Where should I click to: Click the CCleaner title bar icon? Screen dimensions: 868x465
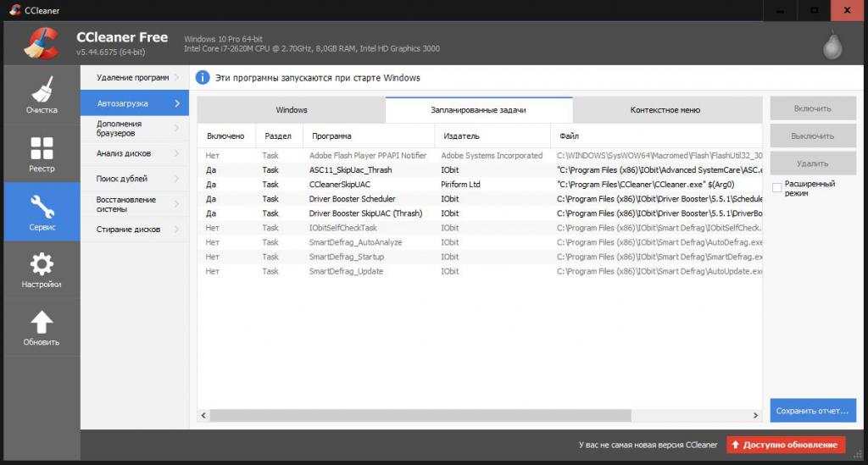coord(15,10)
